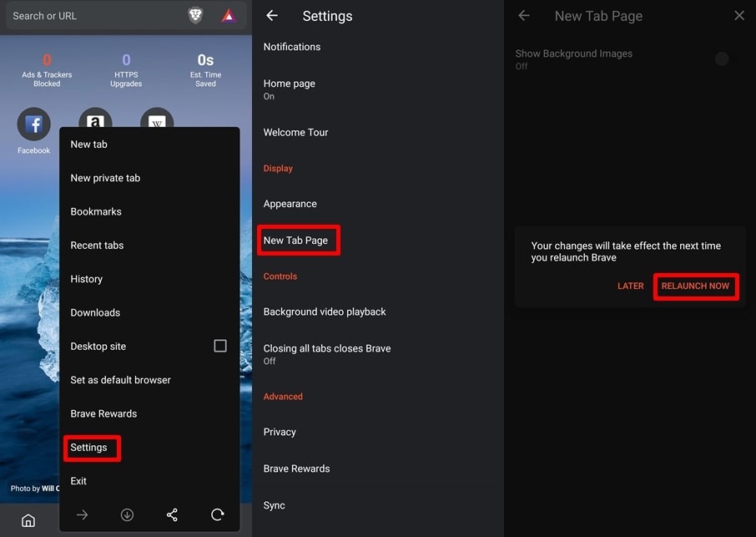This screenshot has height=537, width=756.
Task: Open Brave Rewards from the browser menu
Action: pyautogui.click(x=149, y=414)
